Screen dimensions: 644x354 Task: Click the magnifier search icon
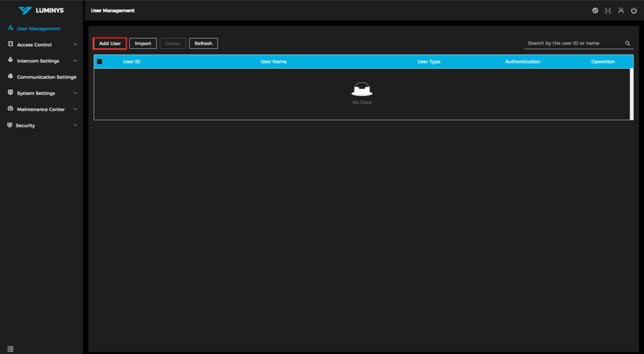(628, 44)
